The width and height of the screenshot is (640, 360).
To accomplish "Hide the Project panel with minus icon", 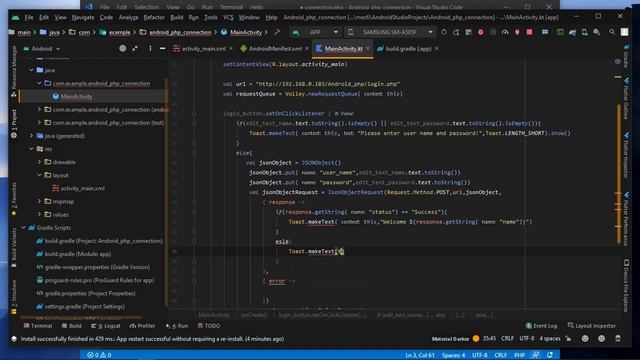I will click(x=162, y=49).
